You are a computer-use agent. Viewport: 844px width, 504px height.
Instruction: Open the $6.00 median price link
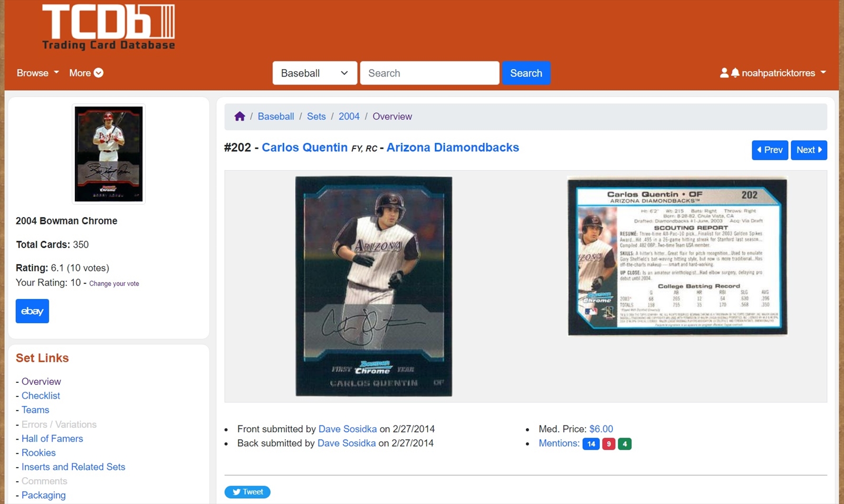click(x=601, y=429)
